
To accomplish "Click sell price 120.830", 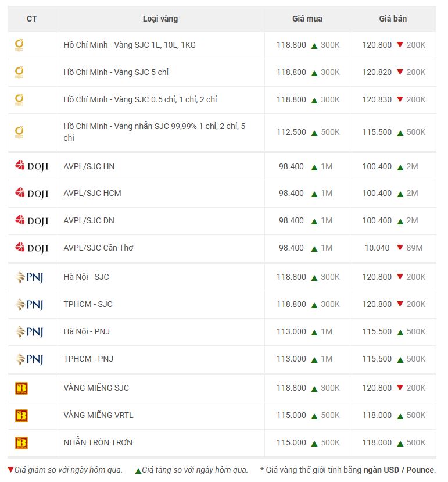I will [x=377, y=99].
